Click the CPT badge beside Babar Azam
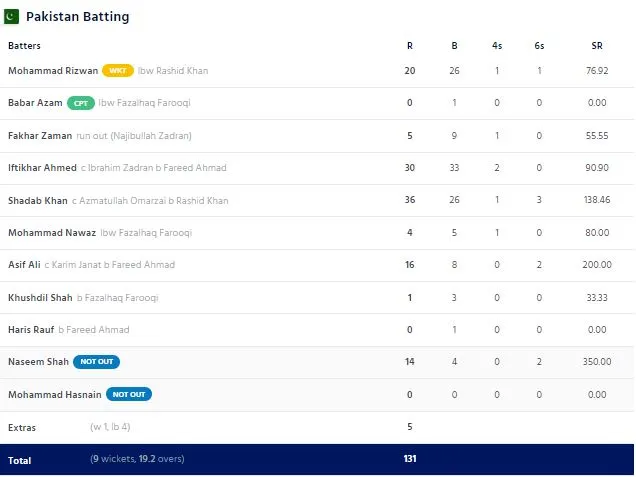The width and height of the screenshot is (636, 477). tap(81, 103)
